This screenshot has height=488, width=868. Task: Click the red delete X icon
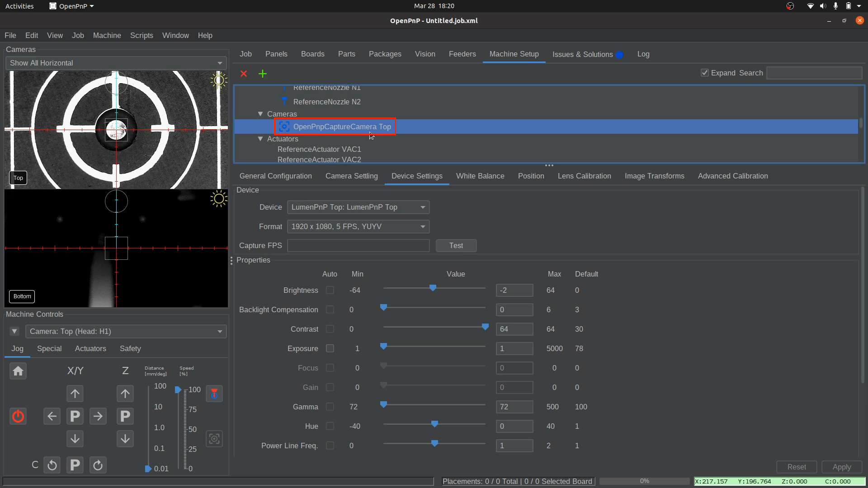(244, 74)
